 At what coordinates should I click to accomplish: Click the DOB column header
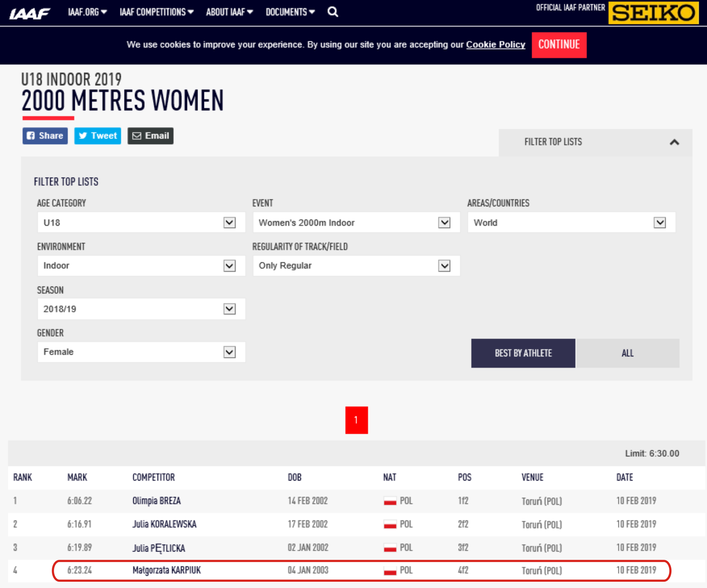pos(295,477)
